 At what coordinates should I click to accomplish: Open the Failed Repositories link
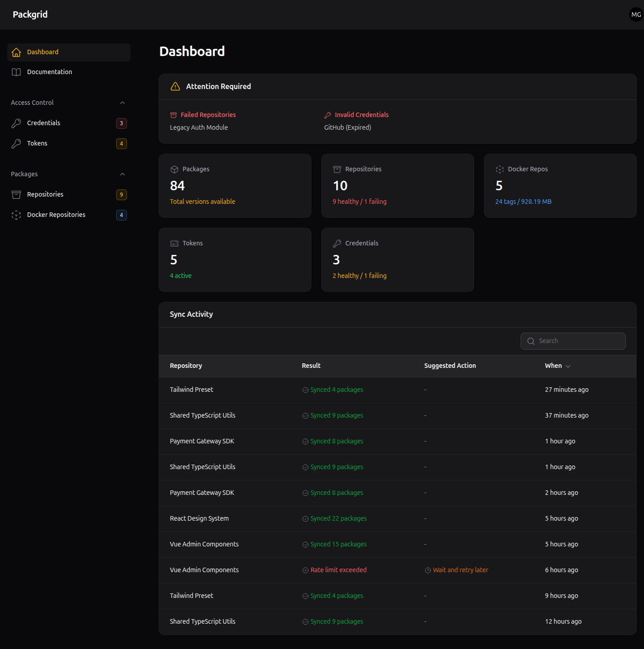click(208, 115)
